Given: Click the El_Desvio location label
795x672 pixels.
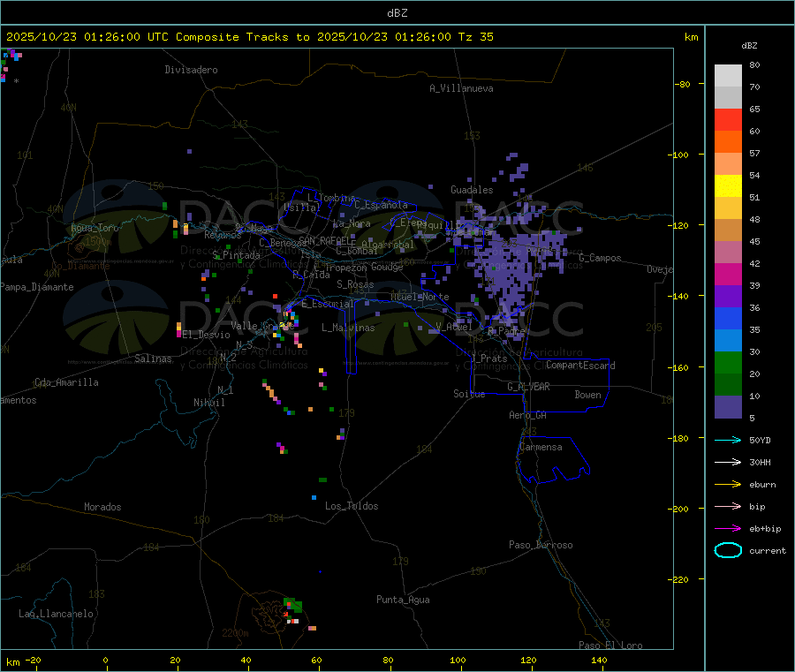Looking at the screenshot, I should (207, 335).
